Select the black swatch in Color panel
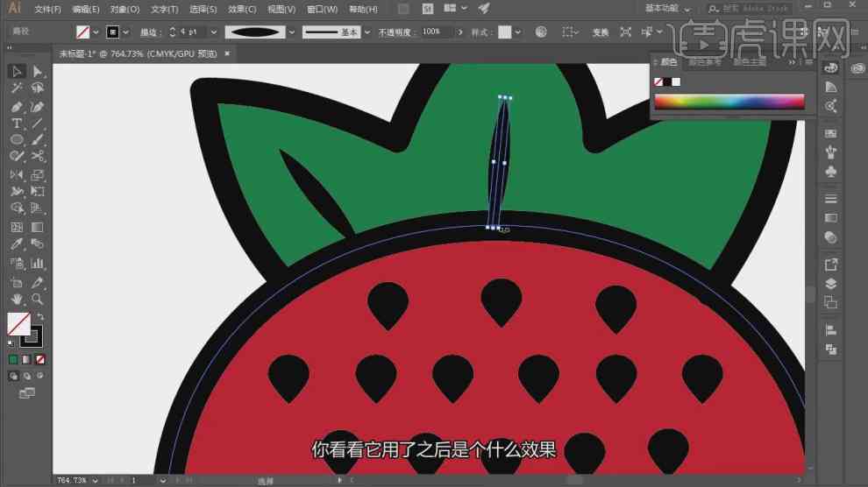The image size is (868, 487). [x=667, y=81]
